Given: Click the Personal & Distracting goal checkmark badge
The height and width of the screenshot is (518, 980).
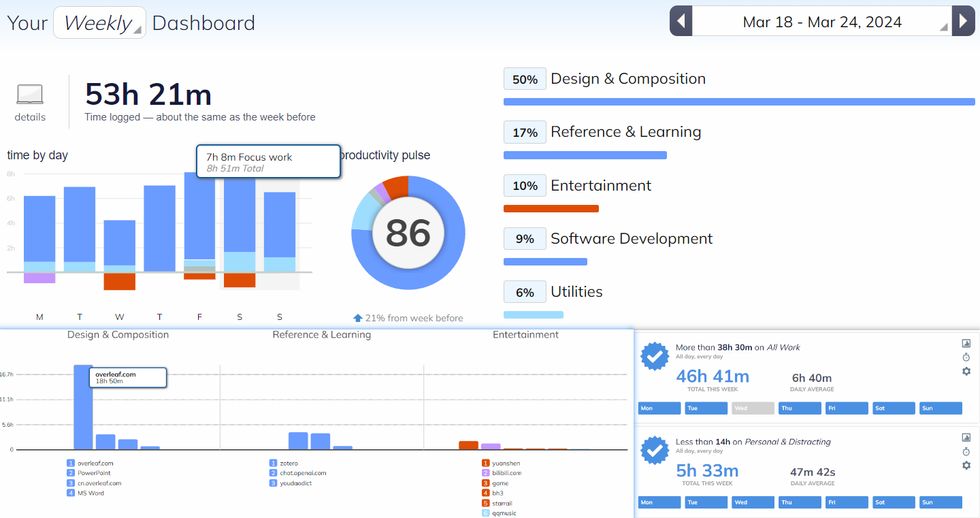Looking at the screenshot, I should (x=655, y=451).
